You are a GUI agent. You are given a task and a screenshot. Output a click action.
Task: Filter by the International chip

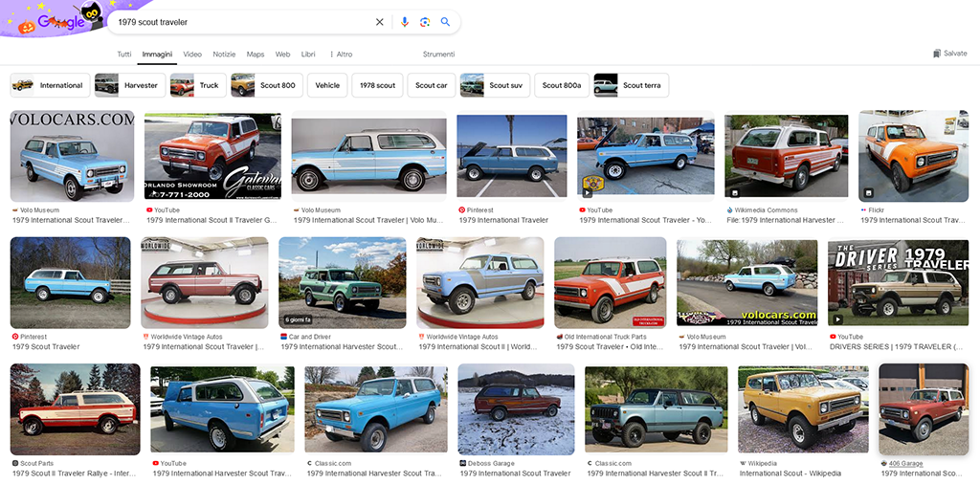coord(50,85)
